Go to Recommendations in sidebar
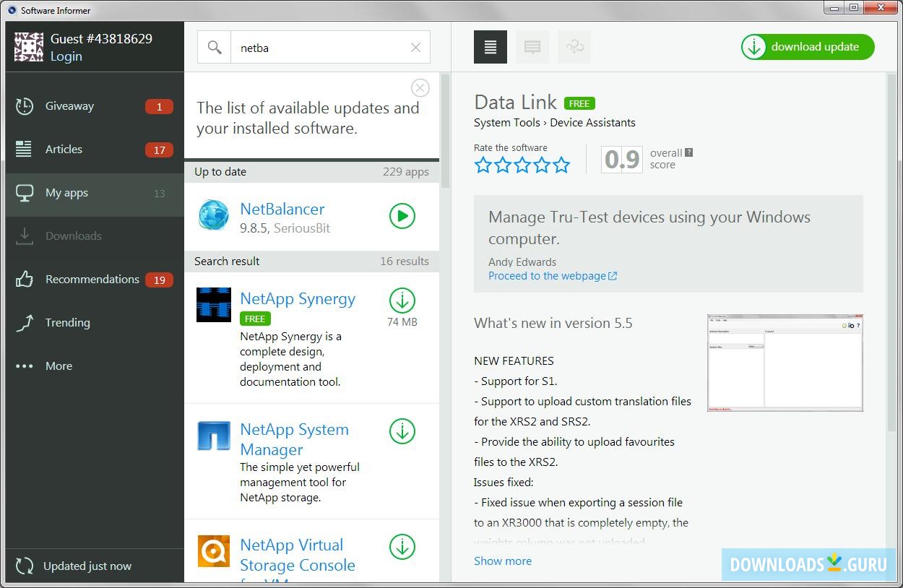The height and width of the screenshot is (588, 903). [92, 280]
